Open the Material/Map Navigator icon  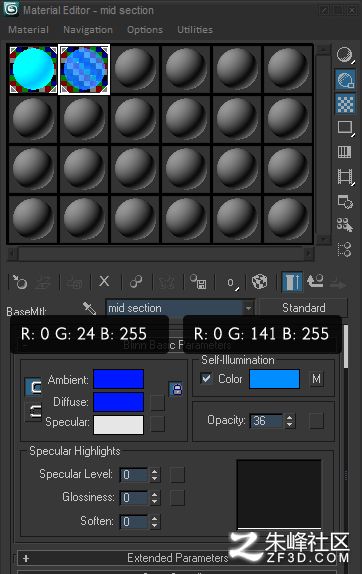pos(345,249)
